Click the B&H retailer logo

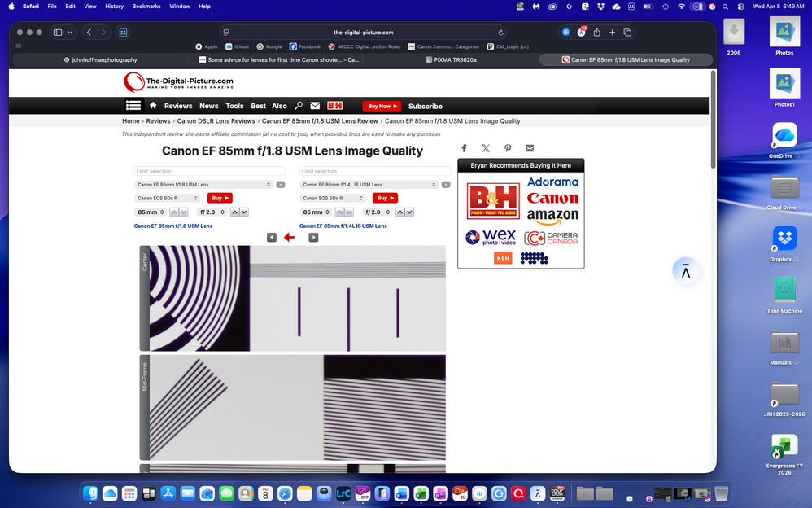coord(493,200)
